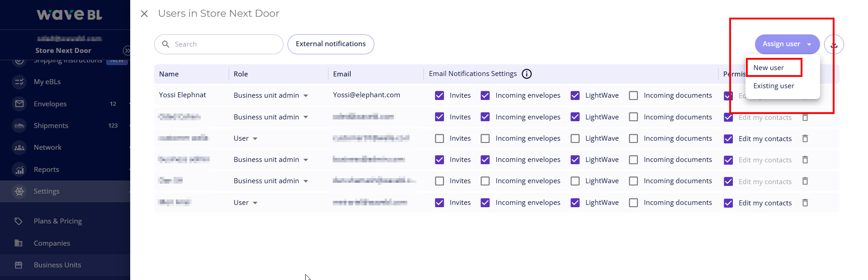This screenshot has height=280, width=868.
Task: Uncheck Edit my contacts in last user row
Action: 728,203
